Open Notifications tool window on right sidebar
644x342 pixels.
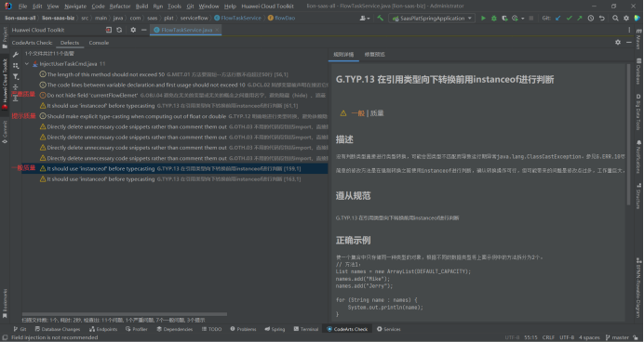coord(638,157)
